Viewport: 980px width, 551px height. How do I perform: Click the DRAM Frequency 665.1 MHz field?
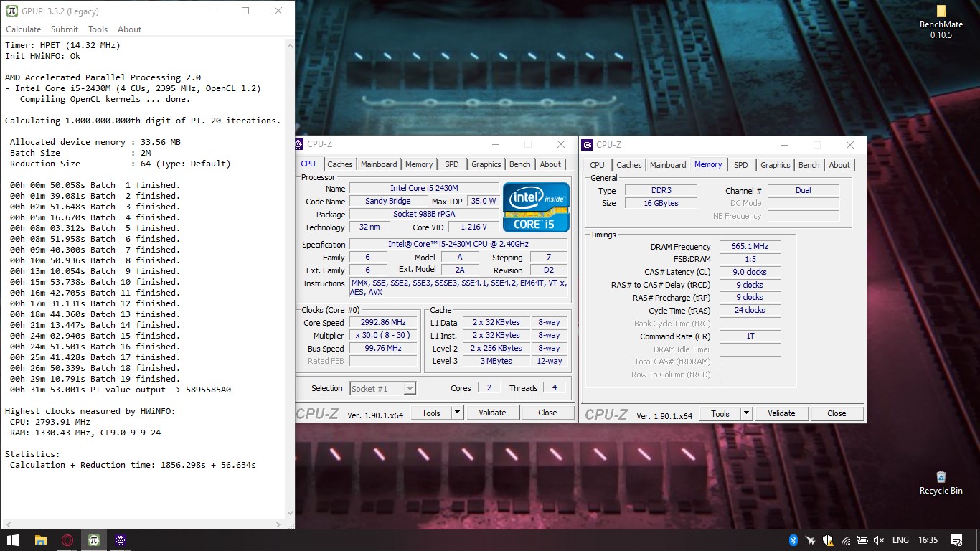click(x=750, y=246)
